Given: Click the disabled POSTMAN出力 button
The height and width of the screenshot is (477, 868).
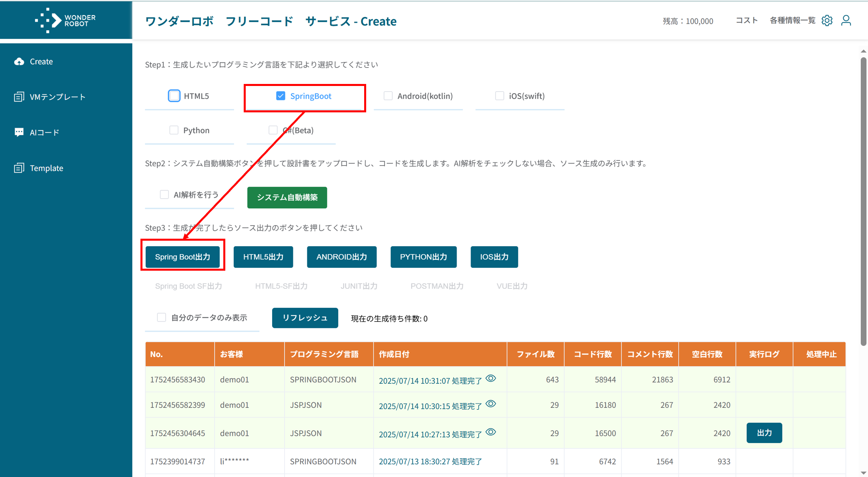Looking at the screenshot, I should (437, 286).
